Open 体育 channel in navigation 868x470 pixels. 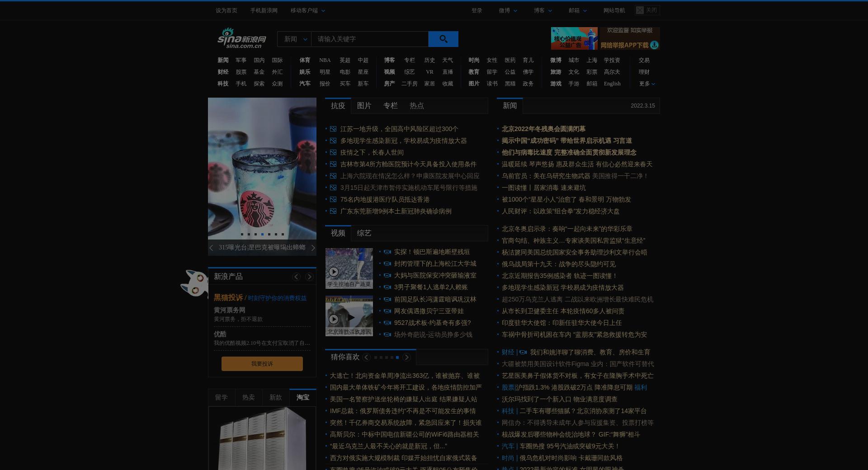coord(305,60)
